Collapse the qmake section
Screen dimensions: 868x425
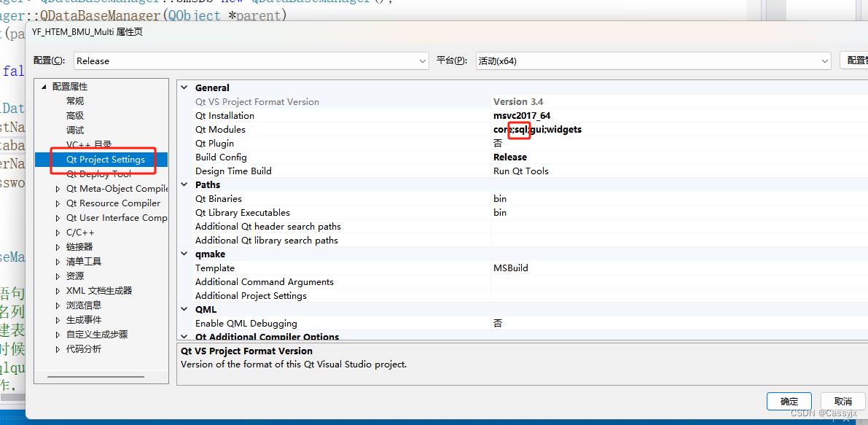click(x=184, y=254)
